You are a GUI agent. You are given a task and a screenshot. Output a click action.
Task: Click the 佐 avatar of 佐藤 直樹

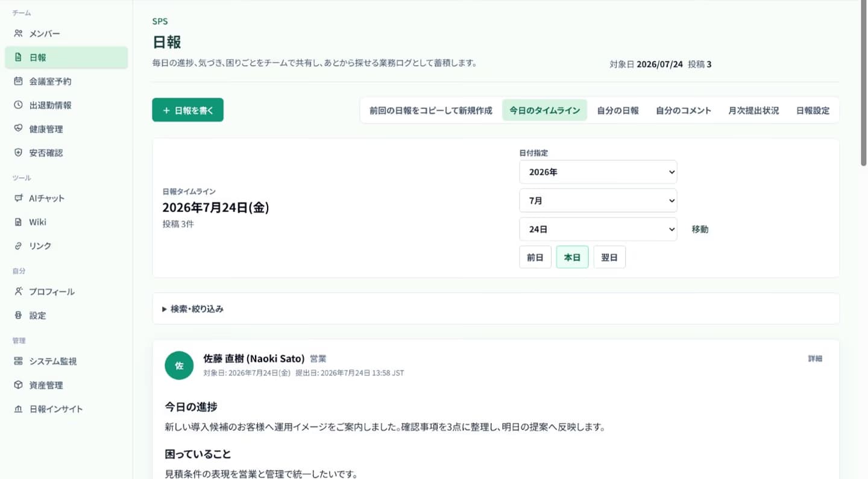coord(179,366)
